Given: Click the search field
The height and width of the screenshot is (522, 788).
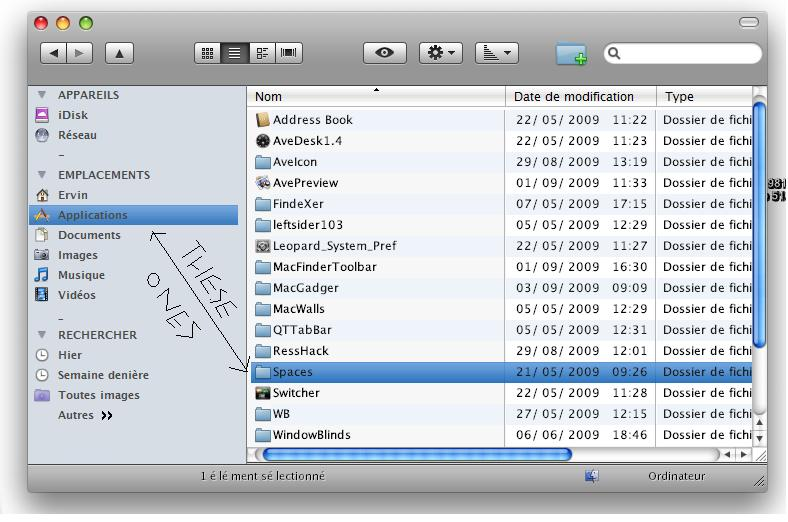Looking at the screenshot, I should pos(682,53).
